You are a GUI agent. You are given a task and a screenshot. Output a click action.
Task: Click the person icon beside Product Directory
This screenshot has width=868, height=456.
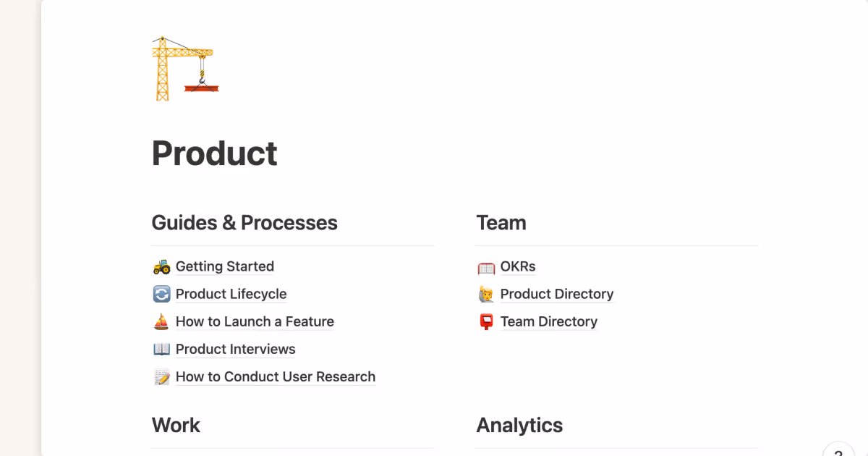[x=486, y=294]
